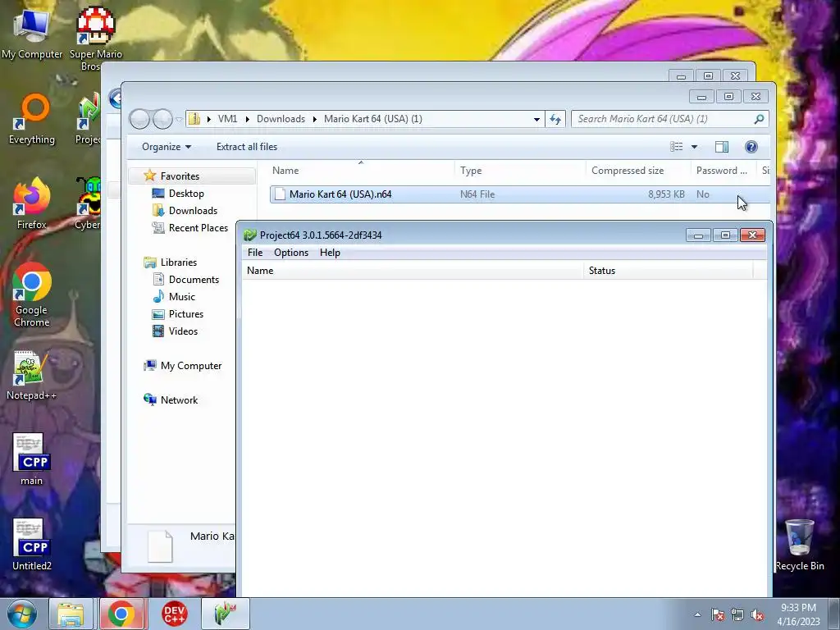Click the folder icon in the address bar
This screenshot has height=630, width=840.
point(194,119)
